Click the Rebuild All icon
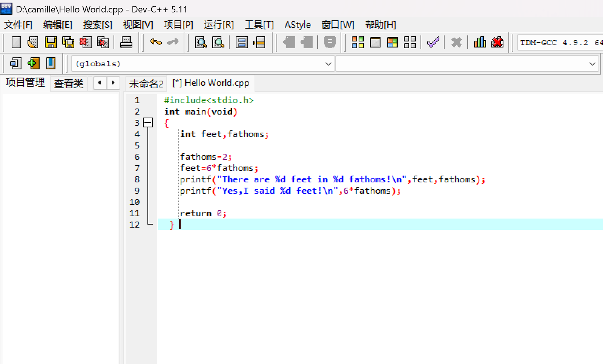 [410, 42]
